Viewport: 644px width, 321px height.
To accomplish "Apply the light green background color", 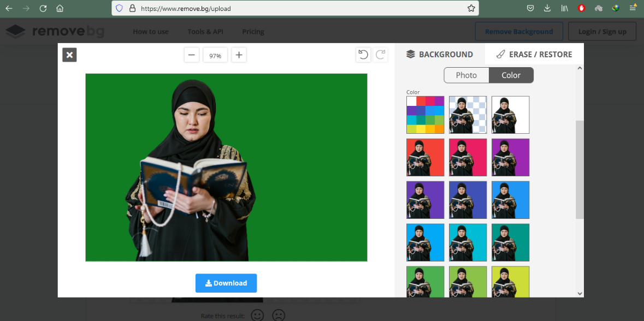I will (468, 282).
